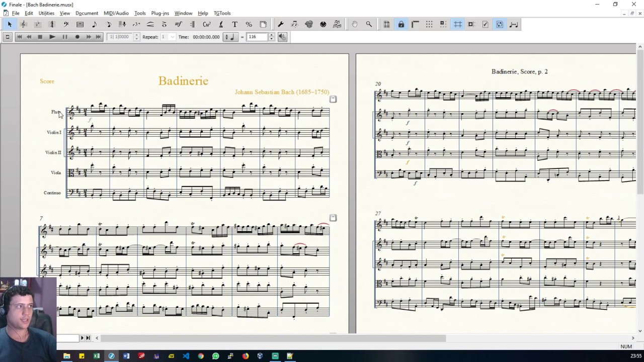Select the Articulation tool
The width and height of the screenshot is (644, 362).
164,24
